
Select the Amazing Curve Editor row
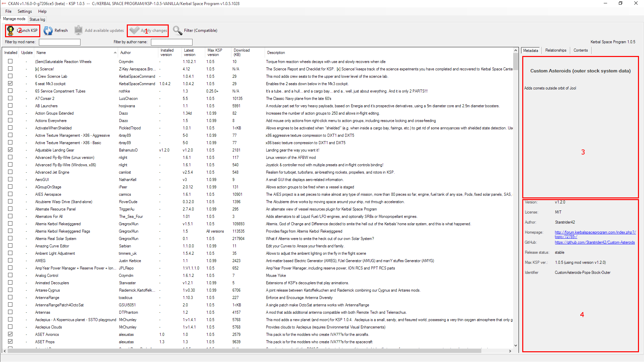258,246
